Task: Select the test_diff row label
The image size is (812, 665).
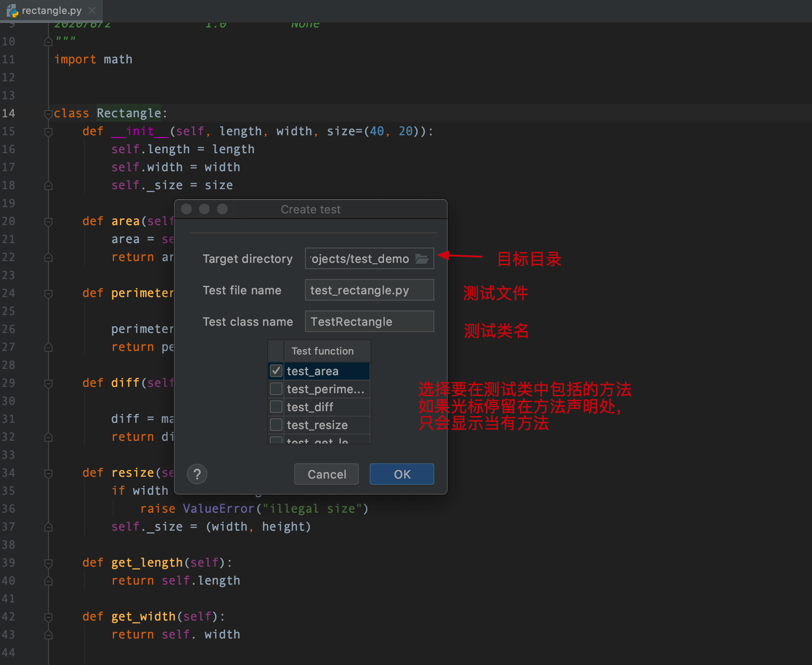Action: (310, 407)
